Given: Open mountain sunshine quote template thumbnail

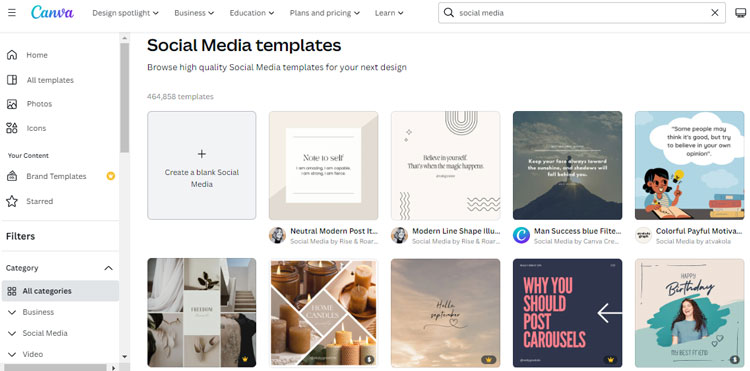Looking at the screenshot, I should [567, 165].
